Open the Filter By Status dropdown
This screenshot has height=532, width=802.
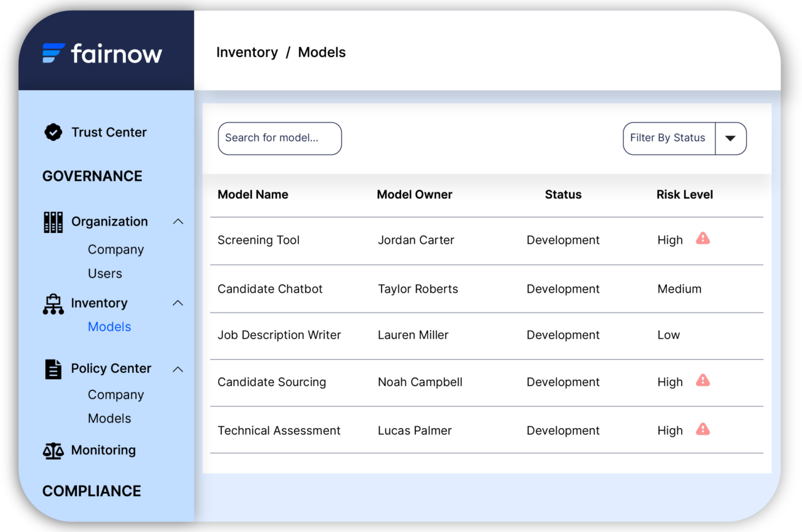pyautogui.click(x=731, y=138)
